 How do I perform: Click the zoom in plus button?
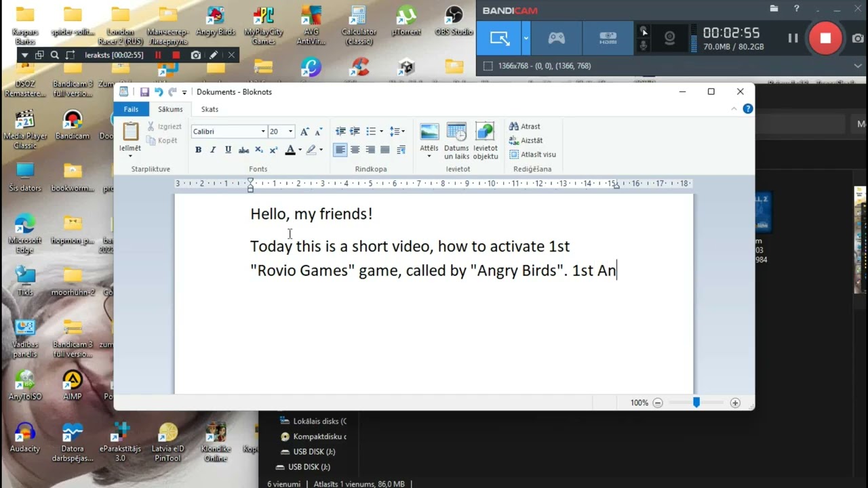click(x=735, y=403)
